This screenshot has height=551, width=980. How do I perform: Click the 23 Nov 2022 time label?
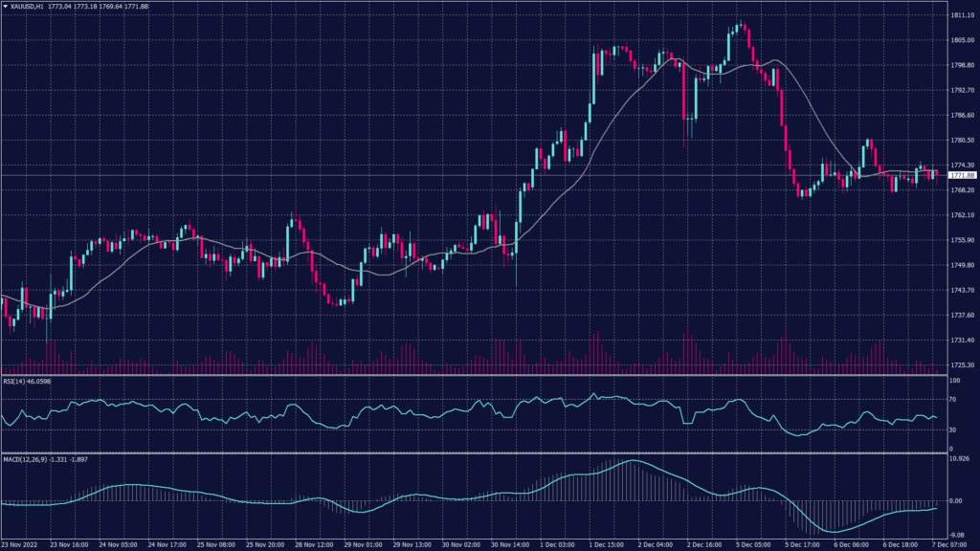point(21,544)
